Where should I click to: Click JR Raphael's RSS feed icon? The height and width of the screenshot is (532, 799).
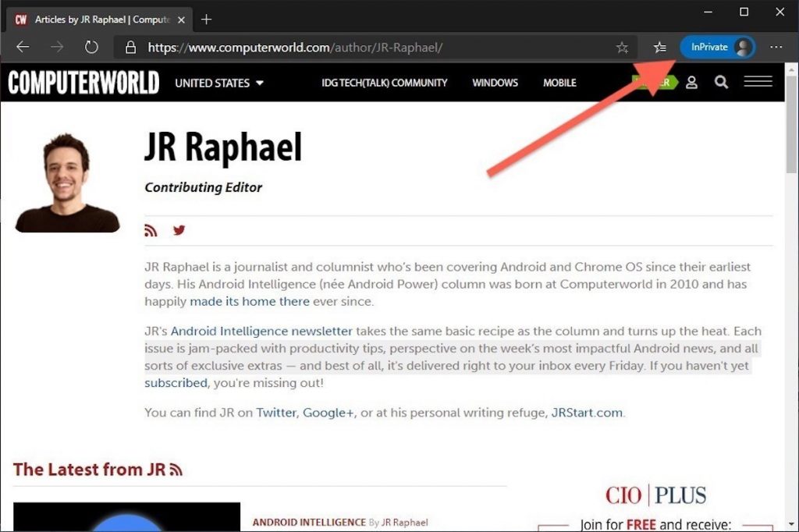tap(151, 231)
